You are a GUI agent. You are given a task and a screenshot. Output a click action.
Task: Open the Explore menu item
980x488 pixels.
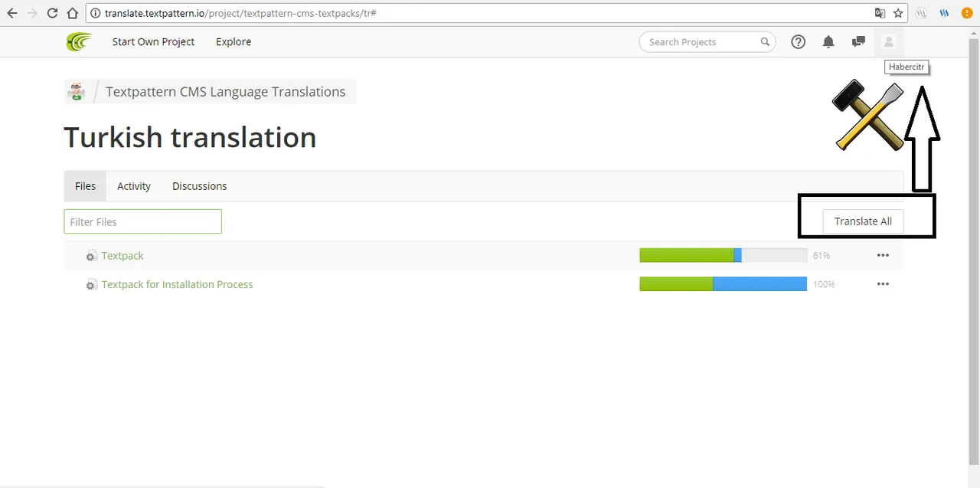click(234, 42)
